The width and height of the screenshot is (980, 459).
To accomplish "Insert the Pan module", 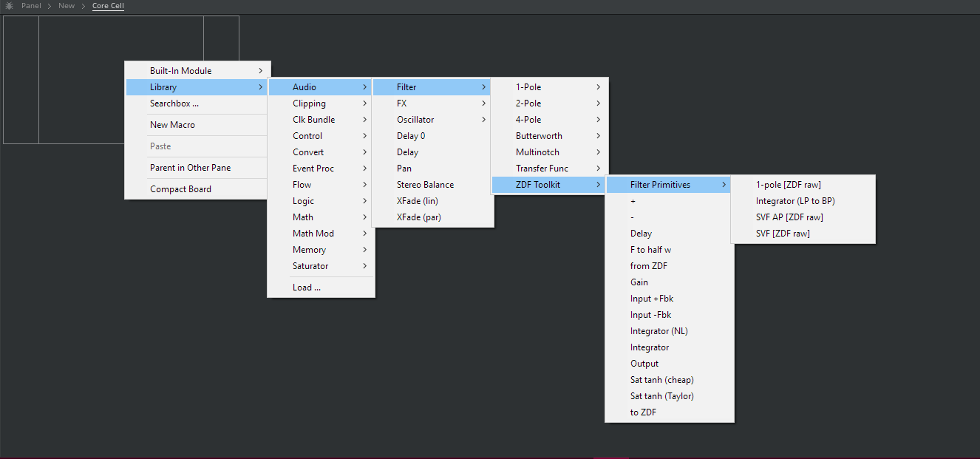I will [x=432, y=169].
